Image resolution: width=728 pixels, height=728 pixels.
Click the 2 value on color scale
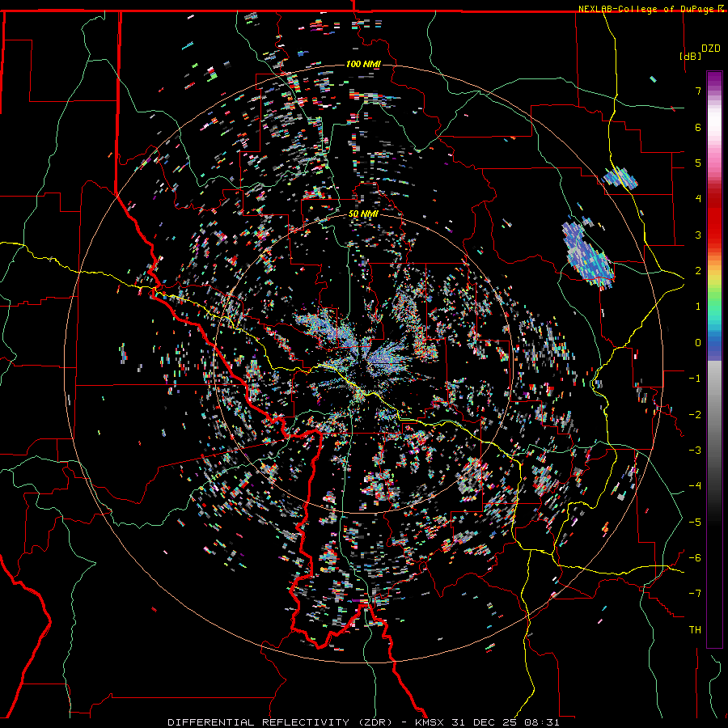coord(697,271)
